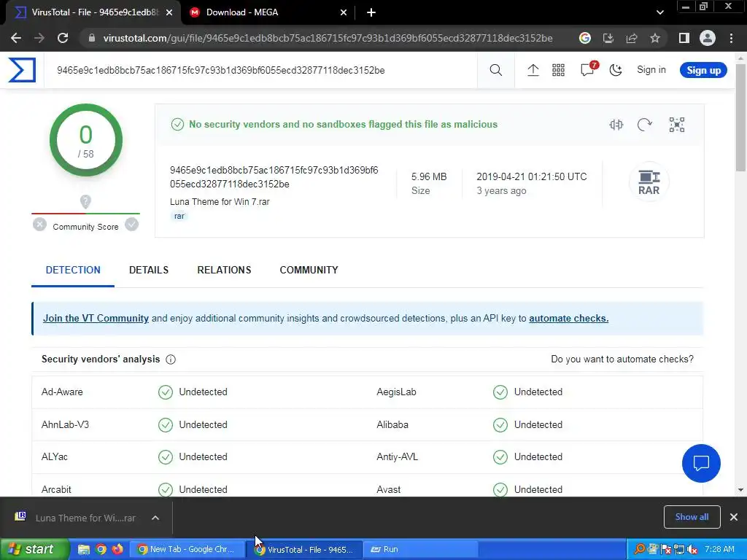Screen dimensions: 747x560
Task: Click the similar files compare icon
Action: [x=616, y=125]
